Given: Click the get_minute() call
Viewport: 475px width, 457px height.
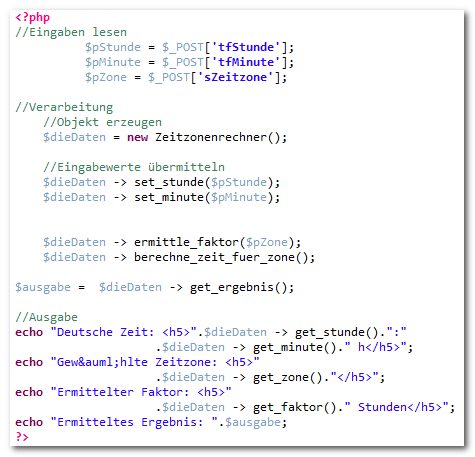Looking at the screenshot, I should pyautogui.click(x=295, y=347).
